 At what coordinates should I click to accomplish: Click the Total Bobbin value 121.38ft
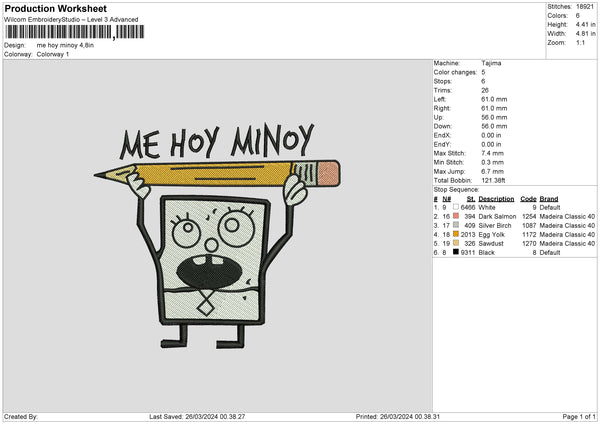click(493, 181)
